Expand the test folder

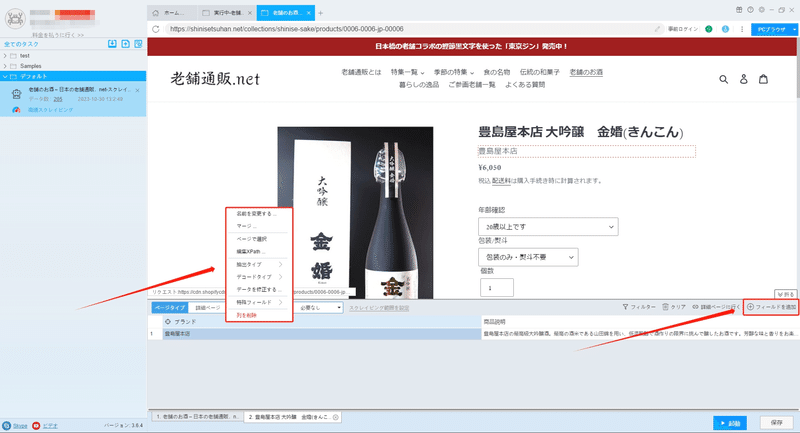[x=5, y=56]
